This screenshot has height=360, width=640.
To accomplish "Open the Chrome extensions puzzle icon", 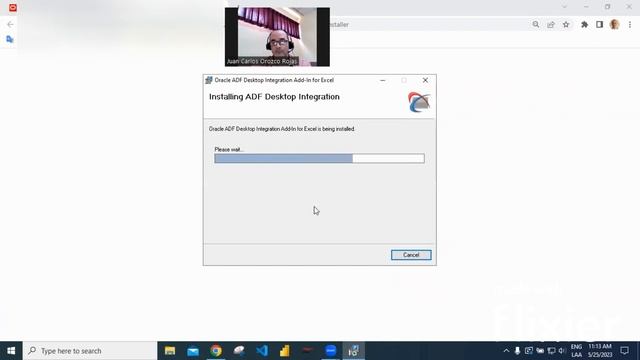I will coord(584,24).
